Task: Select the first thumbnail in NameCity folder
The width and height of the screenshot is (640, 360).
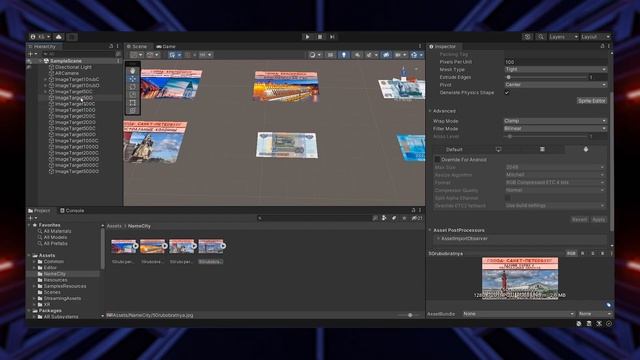Action: [x=124, y=247]
